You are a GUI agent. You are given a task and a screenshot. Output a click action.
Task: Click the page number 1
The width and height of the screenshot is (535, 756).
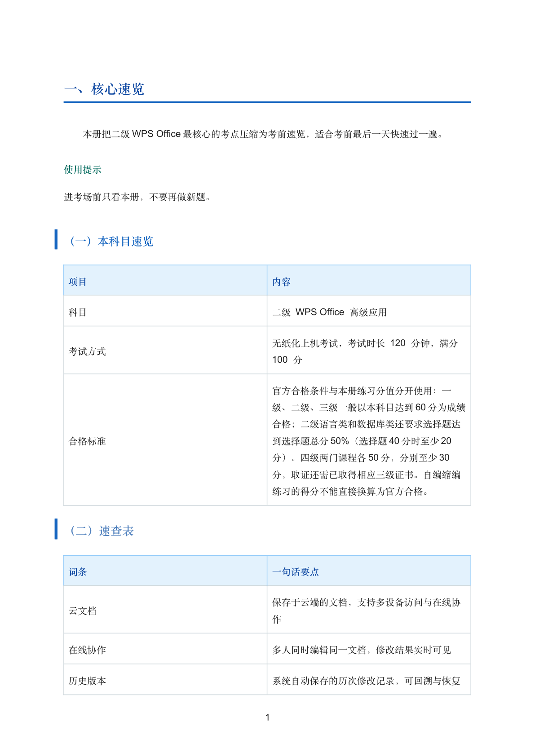click(268, 717)
